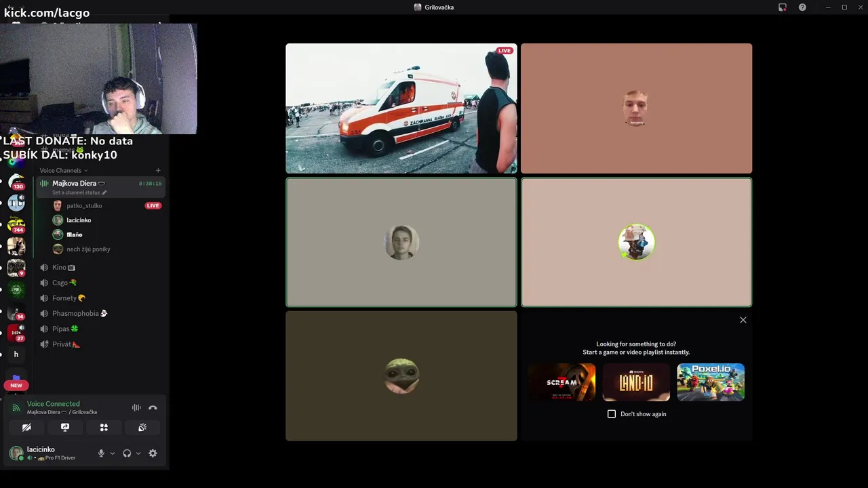The width and height of the screenshot is (868, 488).
Task: Select user patko_stulko in voice list
Action: pyautogui.click(x=100, y=205)
